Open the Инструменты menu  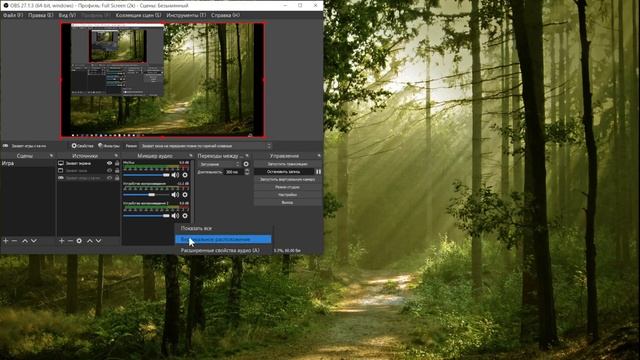(x=186, y=15)
